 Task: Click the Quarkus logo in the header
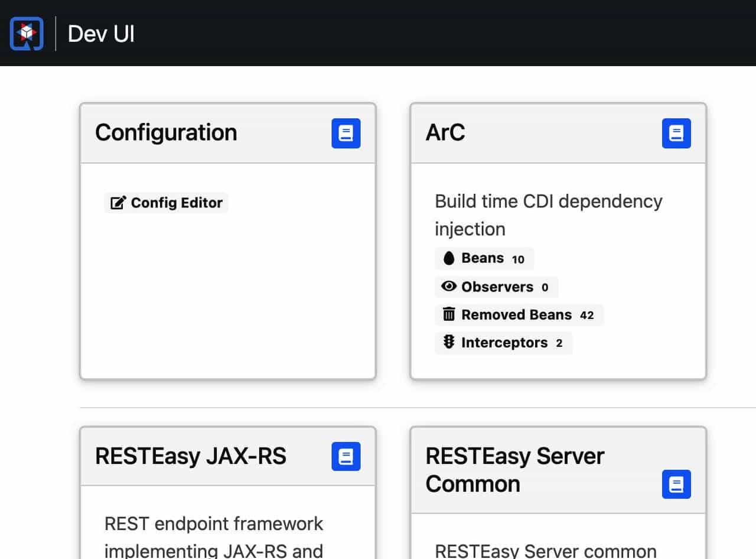27,33
